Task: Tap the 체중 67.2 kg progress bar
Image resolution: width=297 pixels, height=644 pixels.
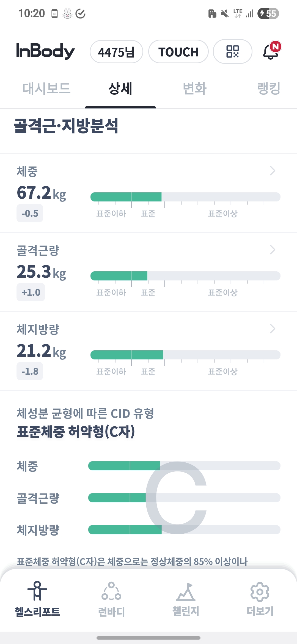Action: tap(185, 197)
